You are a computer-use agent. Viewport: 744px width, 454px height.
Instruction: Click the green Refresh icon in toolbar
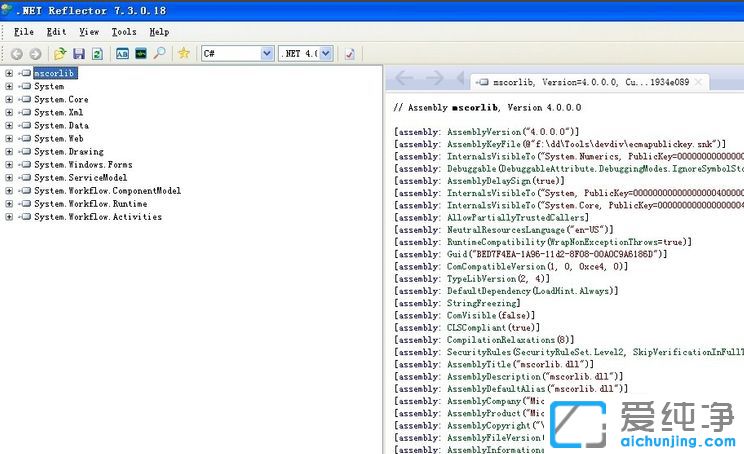(x=97, y=53)
